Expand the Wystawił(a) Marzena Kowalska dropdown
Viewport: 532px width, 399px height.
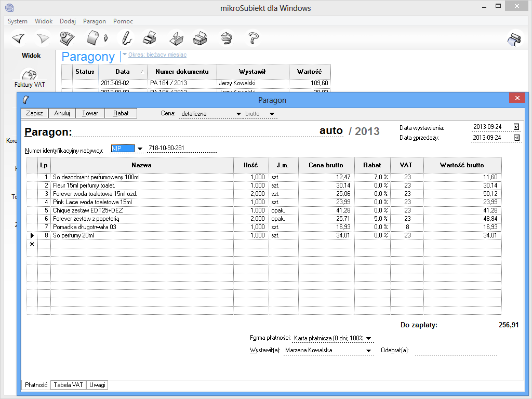(368, 351)
